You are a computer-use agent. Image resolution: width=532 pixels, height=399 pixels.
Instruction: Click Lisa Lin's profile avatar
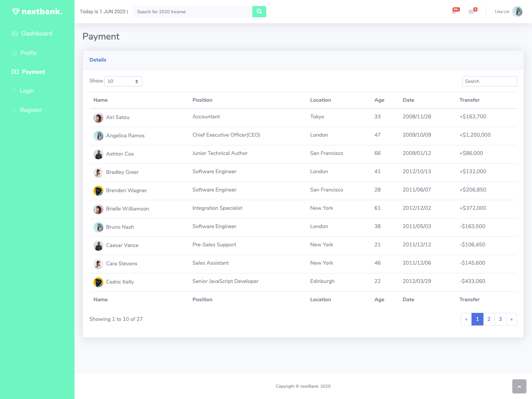point(517,12)
